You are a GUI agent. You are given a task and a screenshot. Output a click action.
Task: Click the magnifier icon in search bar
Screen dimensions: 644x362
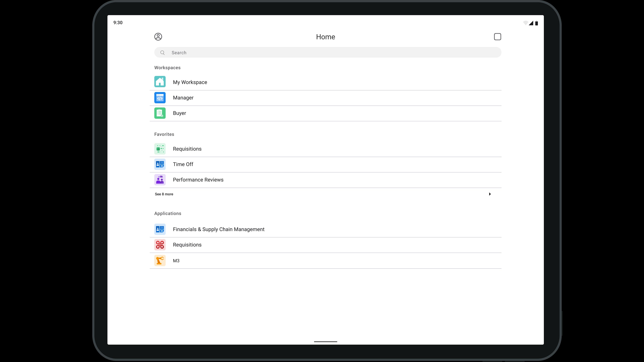pyautogui.click(x=163, y=53)
